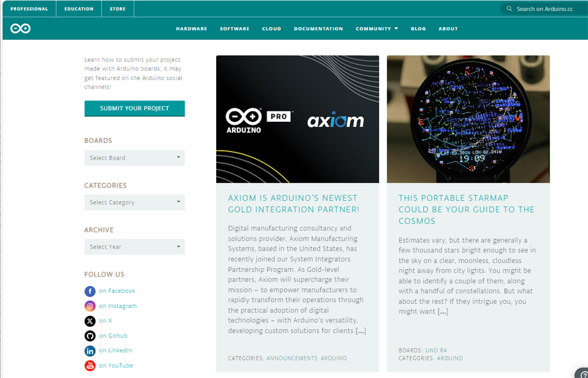
Task: Switch to the Store tab
Action: 117,8
